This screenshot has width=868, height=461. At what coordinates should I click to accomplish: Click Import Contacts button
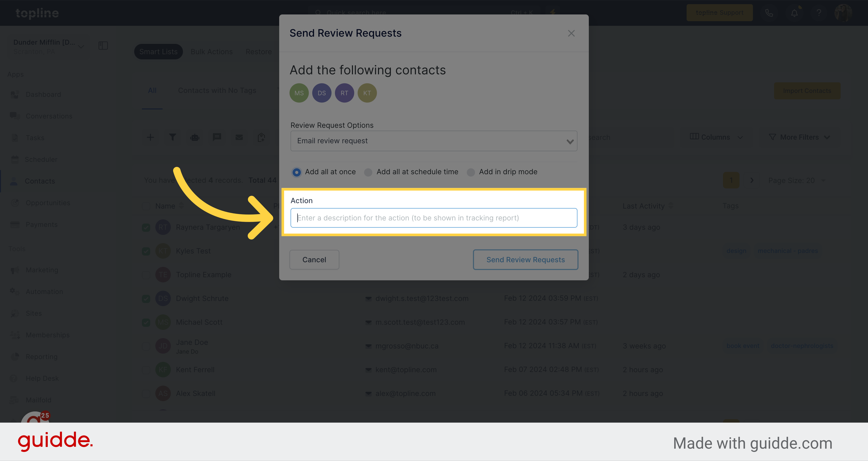pos(807,91)
